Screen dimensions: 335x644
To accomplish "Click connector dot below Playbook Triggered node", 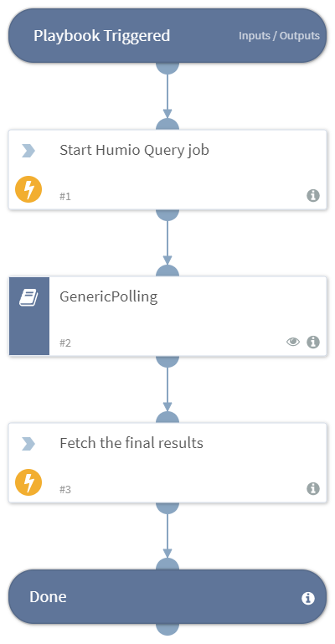I will pyautogui.click(x=167, y=68).
